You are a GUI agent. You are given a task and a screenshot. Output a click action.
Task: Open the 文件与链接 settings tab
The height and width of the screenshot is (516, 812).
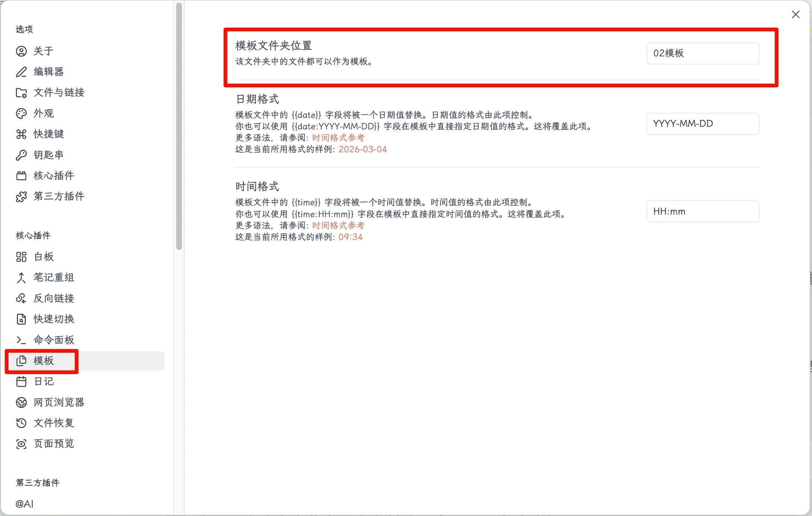tap(59, 93)
